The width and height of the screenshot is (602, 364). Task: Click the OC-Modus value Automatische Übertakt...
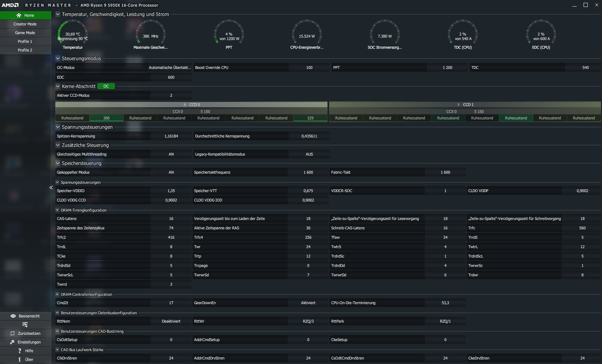click(170, 68)
